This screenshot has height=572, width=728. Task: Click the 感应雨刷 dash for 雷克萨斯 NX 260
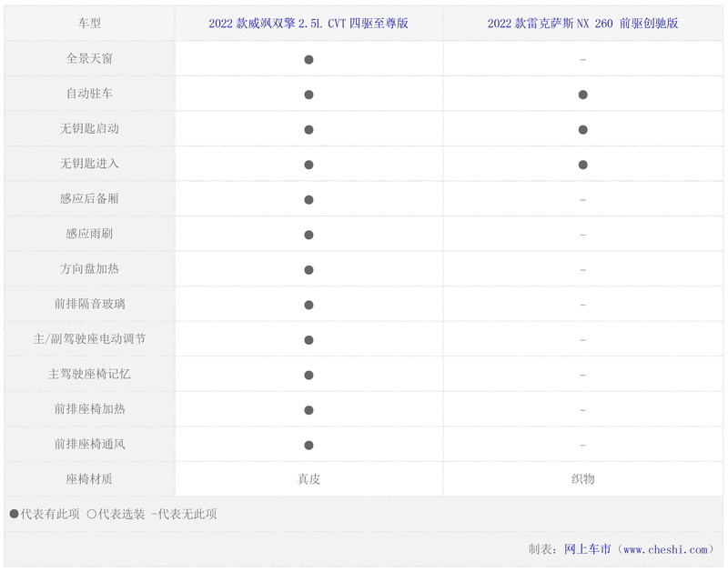click(x=582, y=235)
